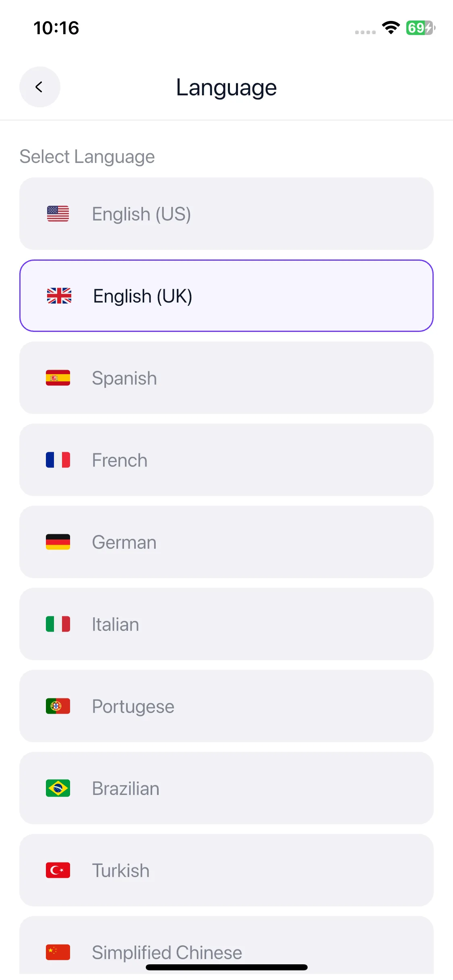This screenshot has width=453, height=980.
Task: Switch language to Turkish
Action: click(x=226, y=870)
